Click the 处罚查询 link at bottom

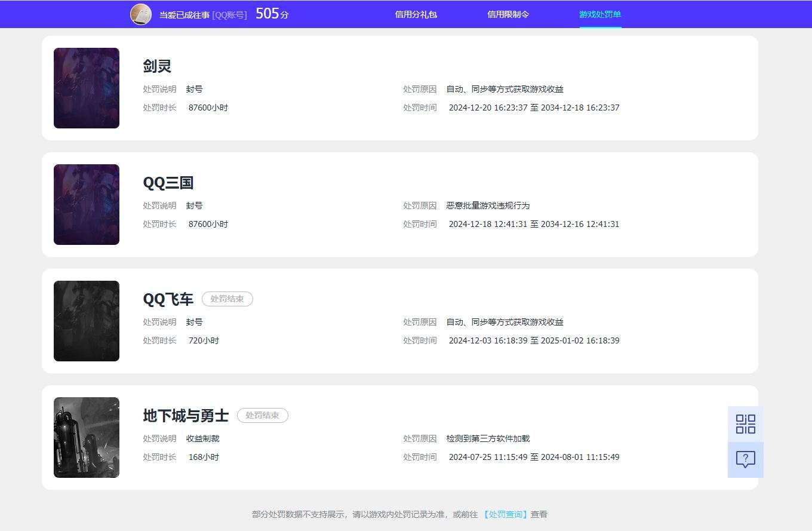[x=506, y=514]
